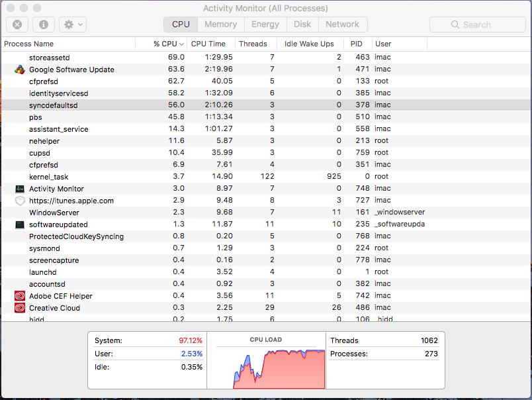Click the window title Activity Monitor (All Processes)
Image resolution: width=532 pixels, height=400 pixels.
(265, 8)
